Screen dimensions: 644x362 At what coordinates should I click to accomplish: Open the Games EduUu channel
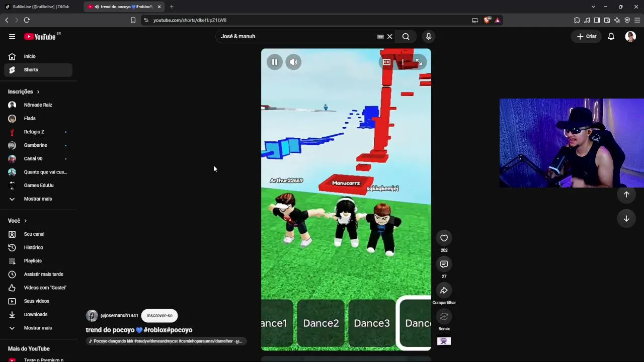38,186
